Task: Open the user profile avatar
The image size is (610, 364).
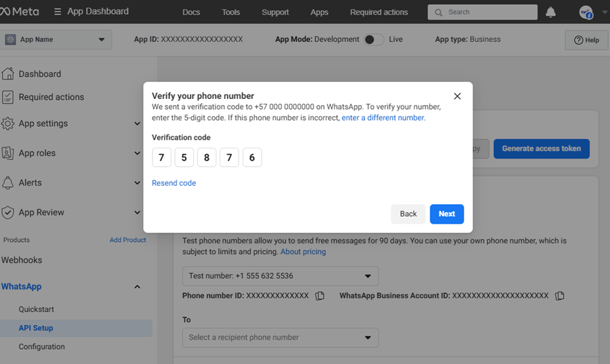Action: point(586,12)
